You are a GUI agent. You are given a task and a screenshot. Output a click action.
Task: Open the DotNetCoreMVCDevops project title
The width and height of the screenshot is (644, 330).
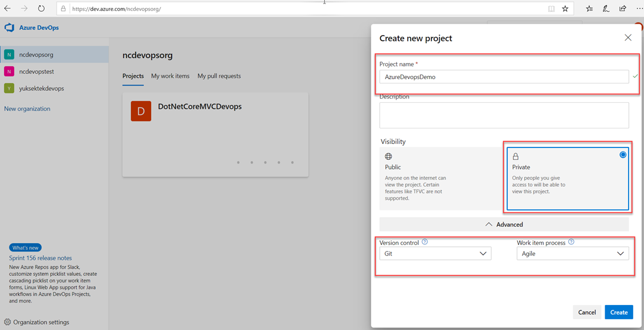tap(199, 106)
